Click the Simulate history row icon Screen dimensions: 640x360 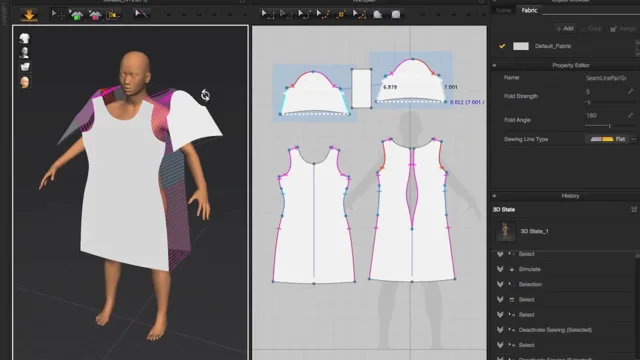click(511, 269)
